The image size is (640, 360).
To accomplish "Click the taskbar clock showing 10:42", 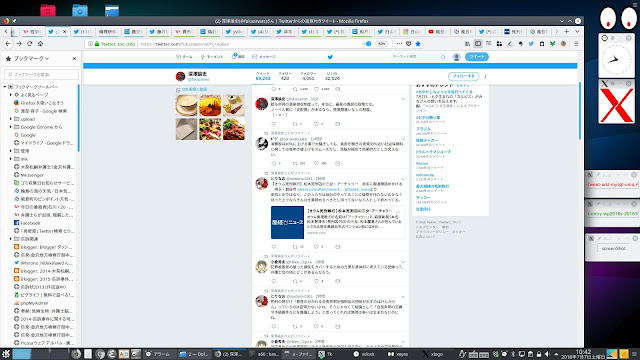I will pos(583,354).
